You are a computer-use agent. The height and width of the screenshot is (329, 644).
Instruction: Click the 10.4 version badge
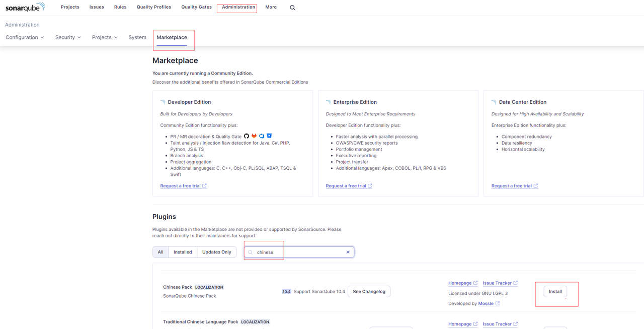point(286,292)
